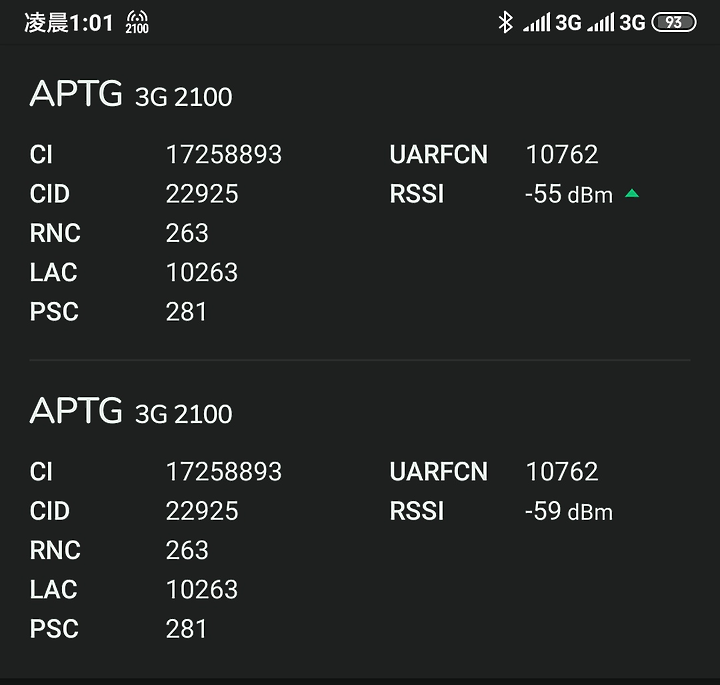Tap the bottom cell's RSSI label

click(x=416, y=511)
